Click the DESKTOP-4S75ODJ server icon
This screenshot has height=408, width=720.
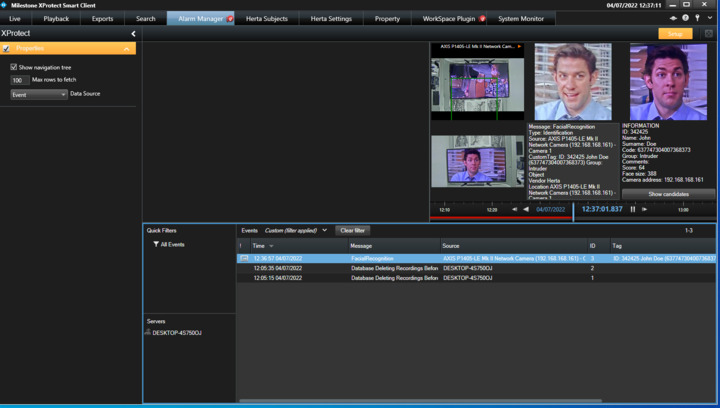coord(147,332)
